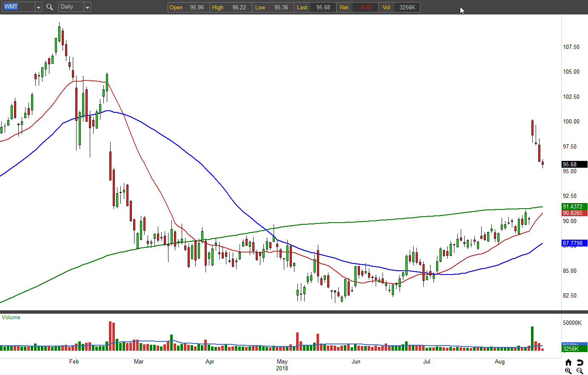
Task: Click the red moving average value 90.8265
Action: (x=574, y=213)
